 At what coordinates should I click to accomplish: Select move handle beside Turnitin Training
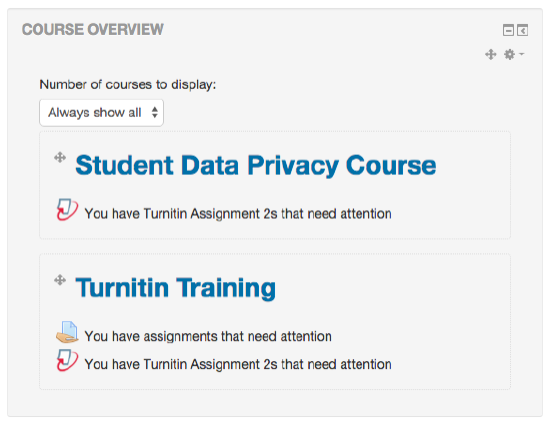click(60, 280)
